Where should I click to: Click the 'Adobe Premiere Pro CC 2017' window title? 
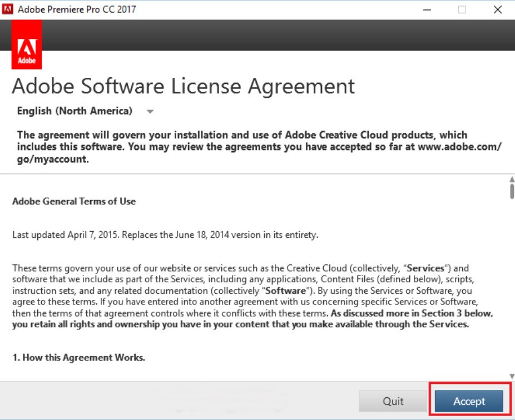pos(77,9)
